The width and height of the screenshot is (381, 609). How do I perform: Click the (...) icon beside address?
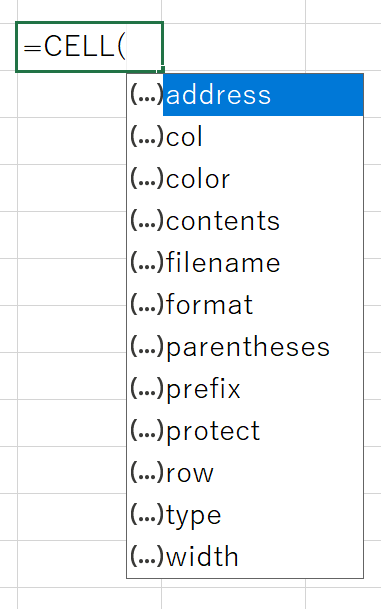146,94
